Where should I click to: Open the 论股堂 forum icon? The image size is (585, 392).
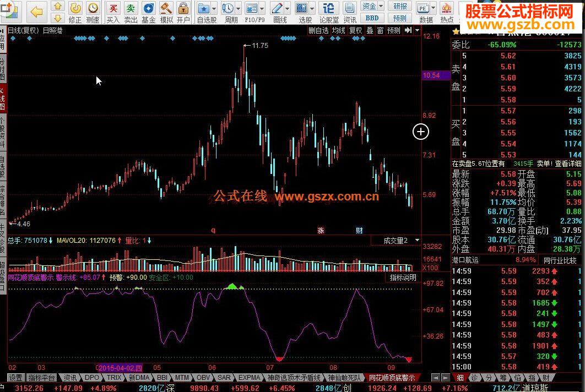[329, 12]
